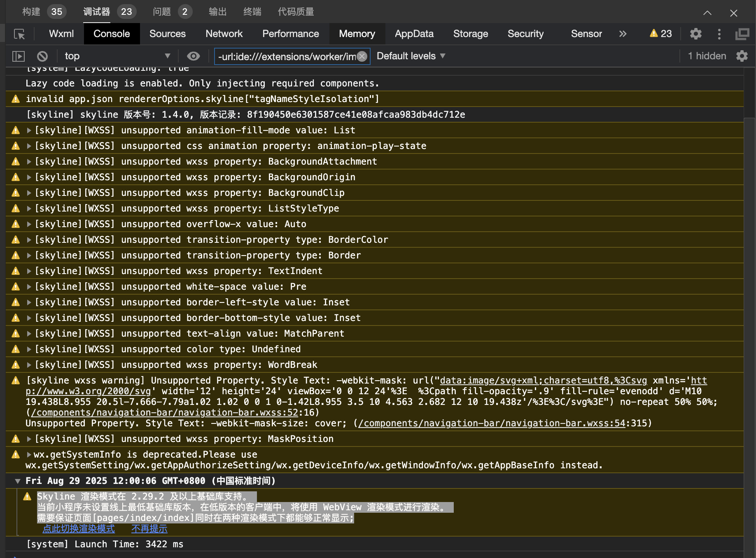The height and width of the screenshot is (558, 756).
Task: Expand the ListStyleType warning row
Action: (x=29, y=209)
